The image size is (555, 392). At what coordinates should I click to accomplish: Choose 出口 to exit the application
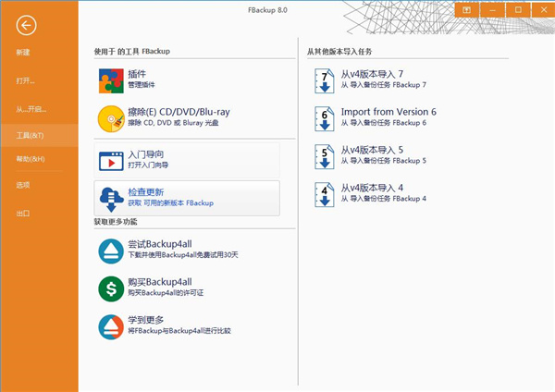coord(23,214)
